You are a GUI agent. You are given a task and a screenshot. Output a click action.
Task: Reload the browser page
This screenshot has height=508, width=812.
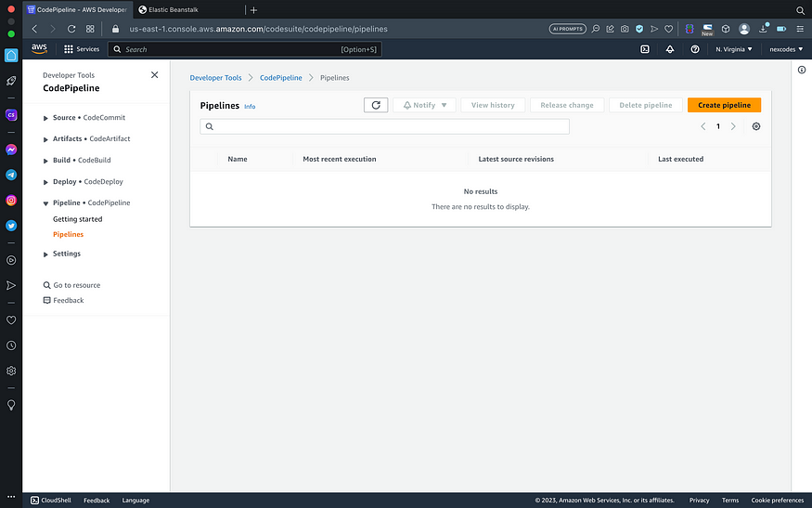click(x=71, y=29)
